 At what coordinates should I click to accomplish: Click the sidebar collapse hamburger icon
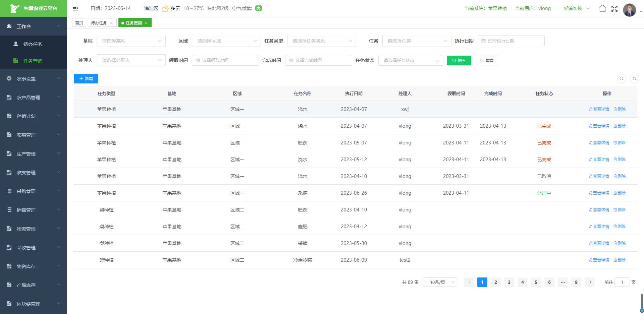75,8
